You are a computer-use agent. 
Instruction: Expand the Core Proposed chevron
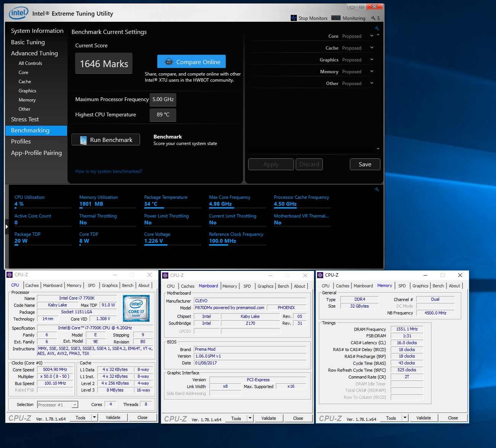pos(372,36)
